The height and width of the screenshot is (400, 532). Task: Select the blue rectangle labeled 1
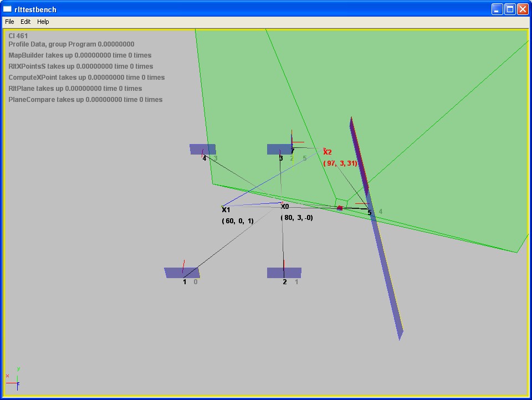point(181,273)
